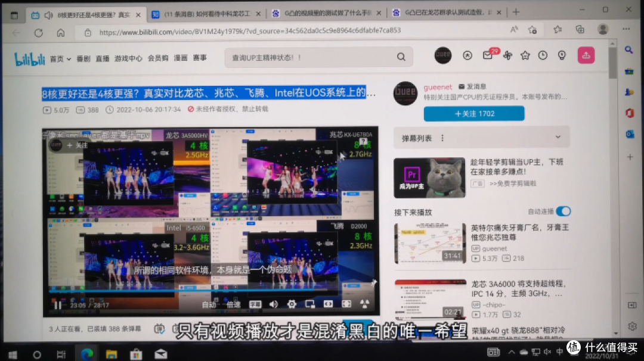
Task: Seek on the video progress bar
Action: pos(210,291)
